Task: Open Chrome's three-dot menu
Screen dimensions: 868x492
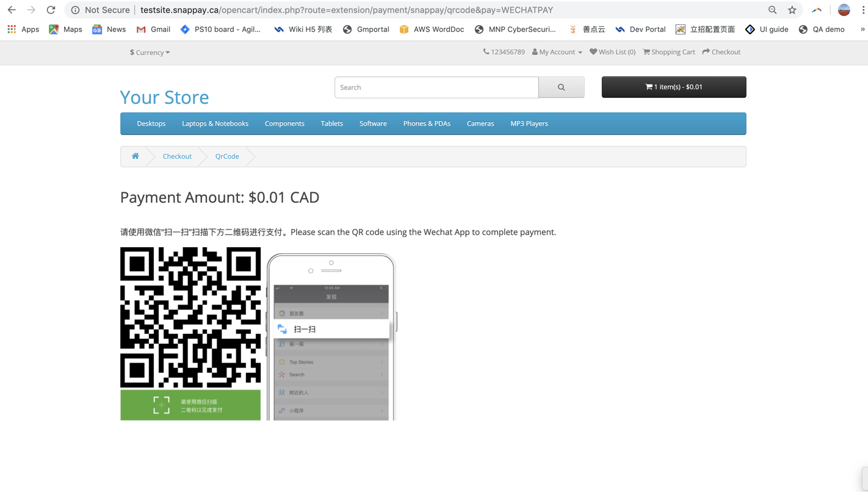Action: tap(864, 10)
